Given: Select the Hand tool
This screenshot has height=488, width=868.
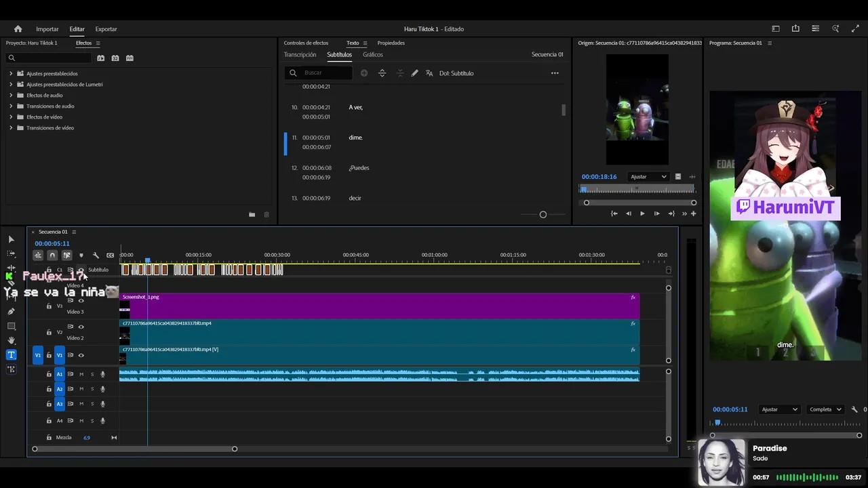Looking at the screenshot, I should 11,340.
